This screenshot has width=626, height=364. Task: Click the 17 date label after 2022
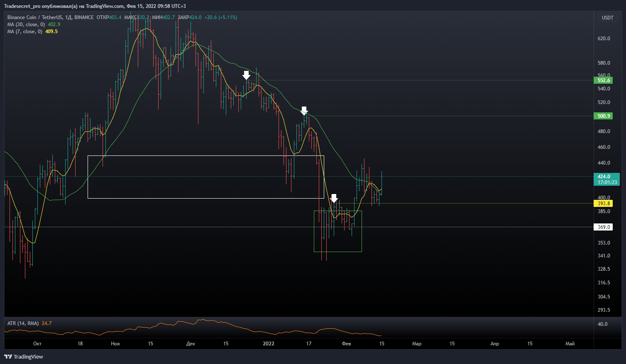click(x=308, y=344)
